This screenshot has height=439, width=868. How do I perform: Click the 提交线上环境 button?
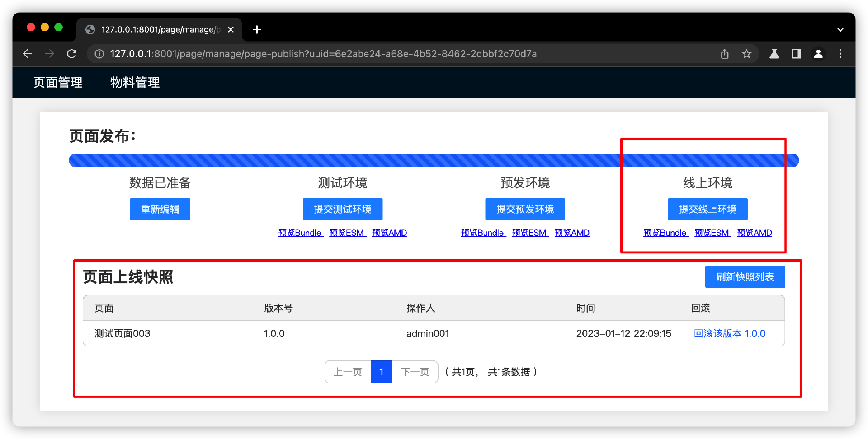coord(707,209)
